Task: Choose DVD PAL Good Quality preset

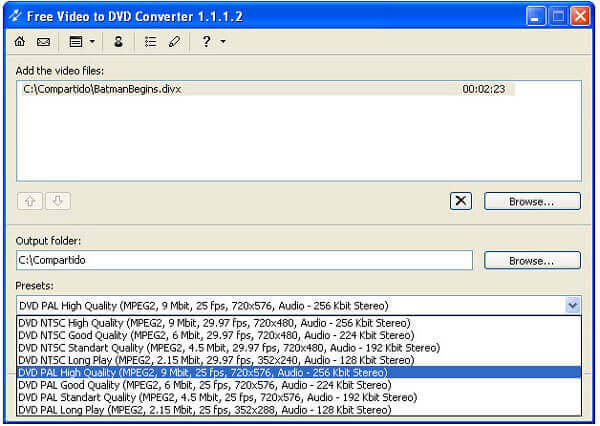Action: (x=299, y=385)
